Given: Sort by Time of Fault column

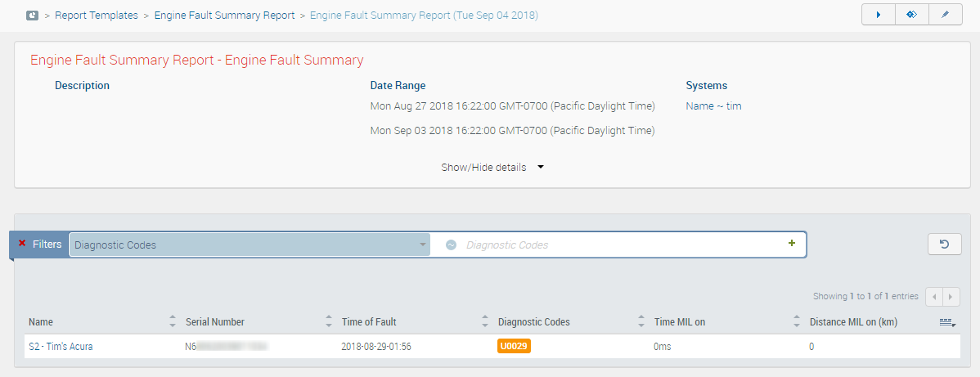Looking at the screenshot, I should [x=484, y=322].
